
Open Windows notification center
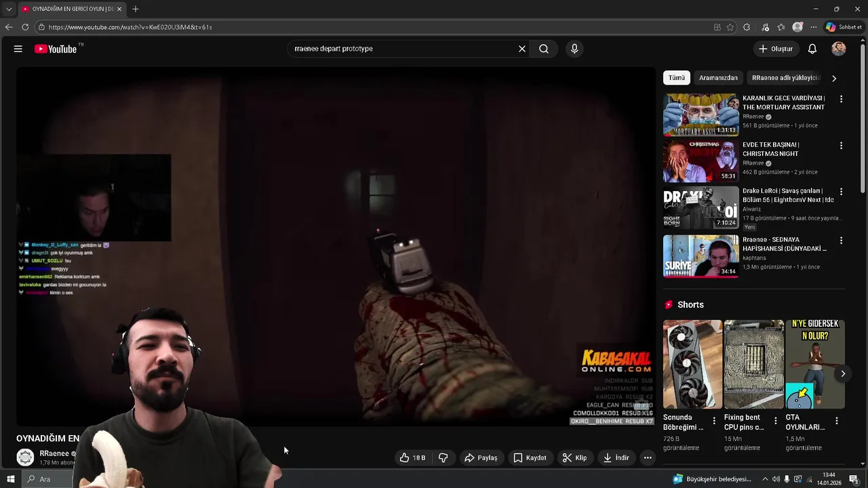[x=854, y=479]
